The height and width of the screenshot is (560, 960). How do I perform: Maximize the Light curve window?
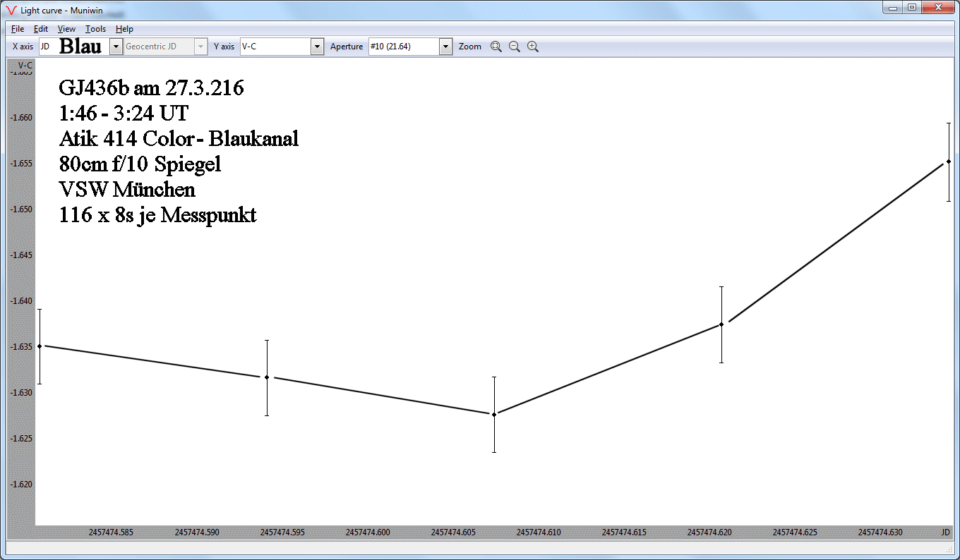(912, 8)
